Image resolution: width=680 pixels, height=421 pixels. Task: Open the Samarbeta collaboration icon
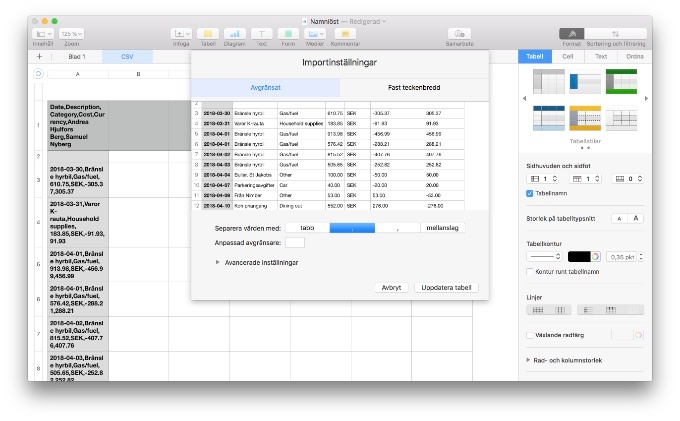click(459, 34)
